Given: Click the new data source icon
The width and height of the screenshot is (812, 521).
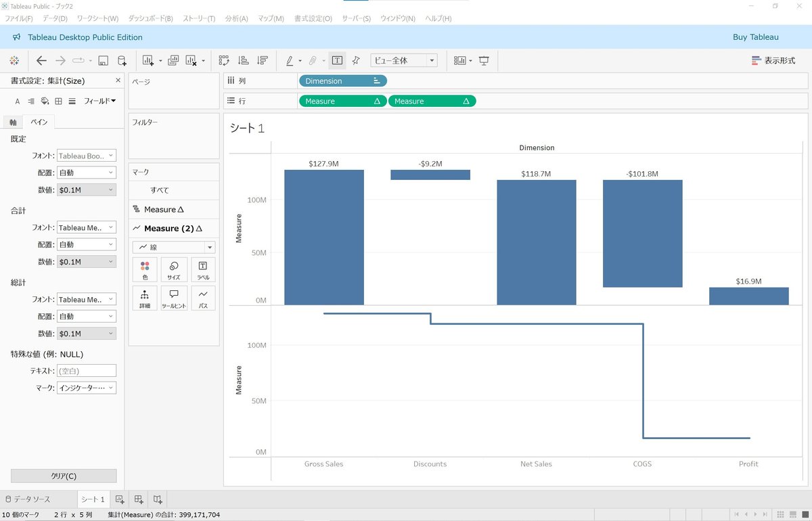Looking at the screenshot, I should coord(122,60).
